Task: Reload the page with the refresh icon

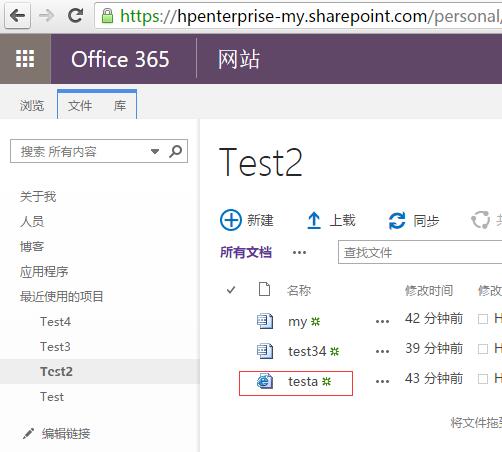Action: [75, 15]
